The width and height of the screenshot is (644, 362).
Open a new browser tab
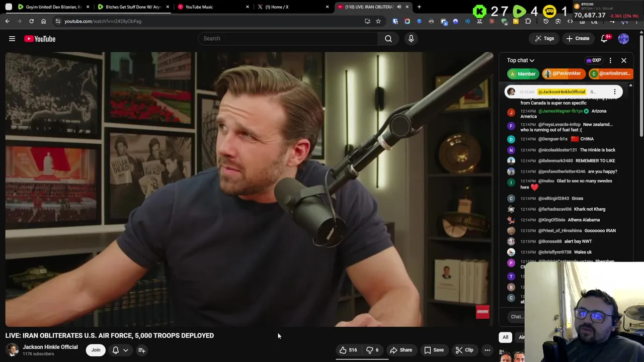tap(419, 7)
